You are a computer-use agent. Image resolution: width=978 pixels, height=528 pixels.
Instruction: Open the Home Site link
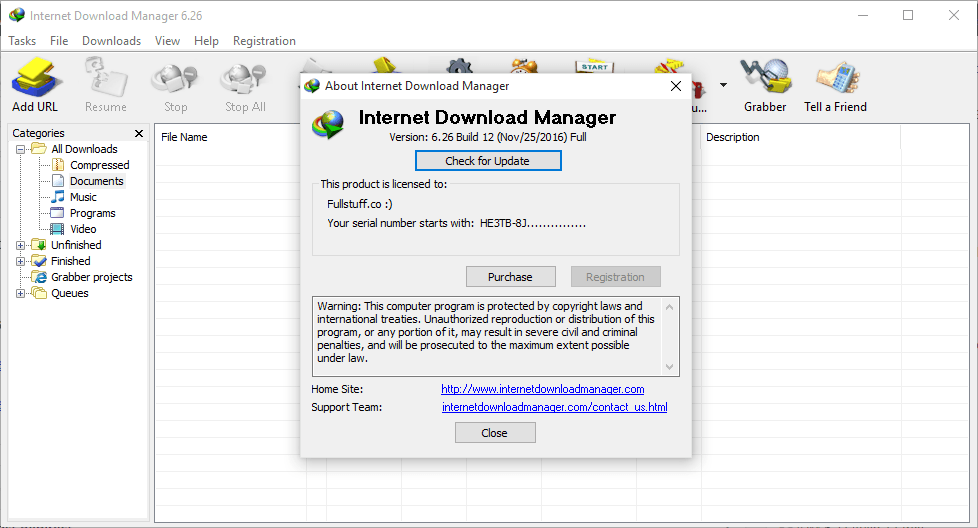pos(543,389)
